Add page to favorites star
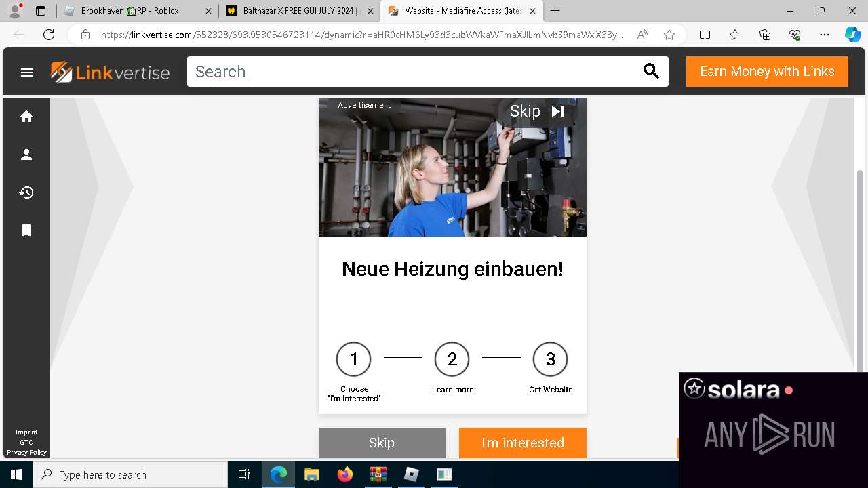This screenshot has height=488, width=868. click(669, 35)
